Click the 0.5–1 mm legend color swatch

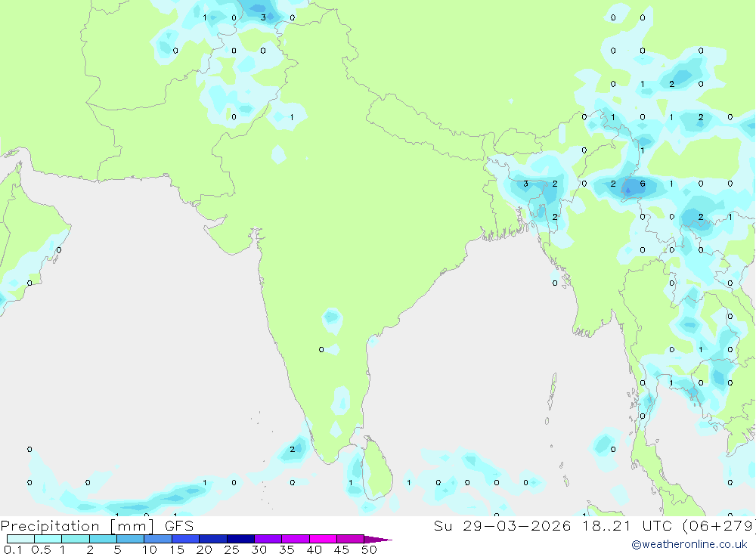(48, 539)
